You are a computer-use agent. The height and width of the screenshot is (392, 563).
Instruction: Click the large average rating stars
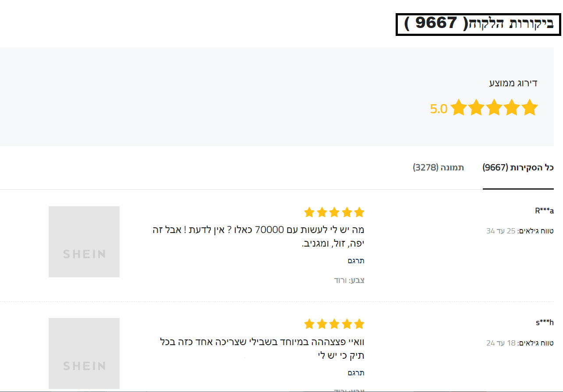(x=494, y=108)
